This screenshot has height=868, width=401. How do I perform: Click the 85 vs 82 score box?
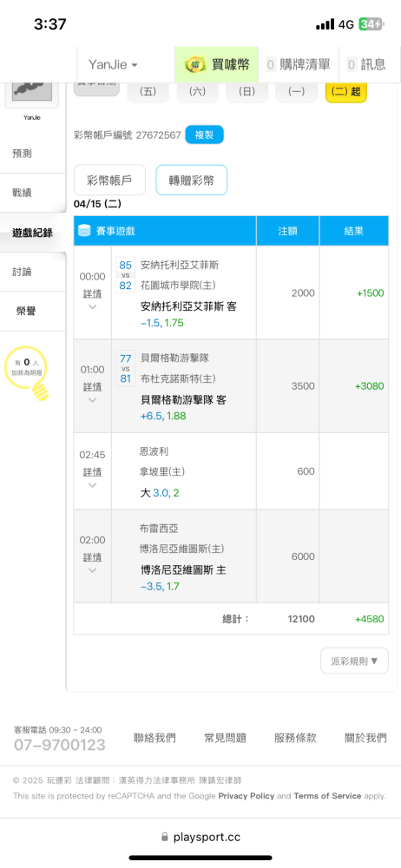click(x=126, y=275)
